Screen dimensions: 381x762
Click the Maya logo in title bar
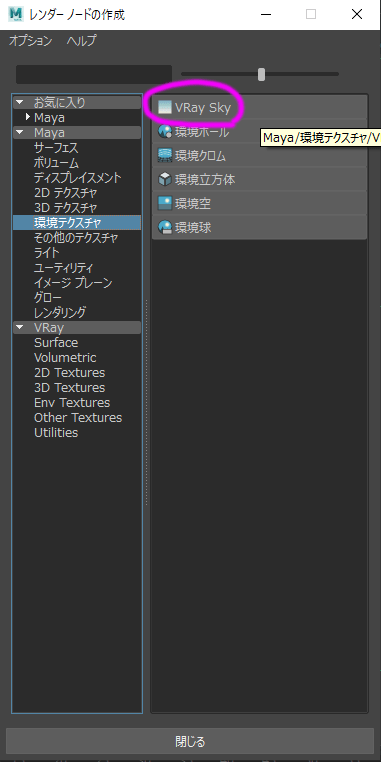[x=16, y=14]
